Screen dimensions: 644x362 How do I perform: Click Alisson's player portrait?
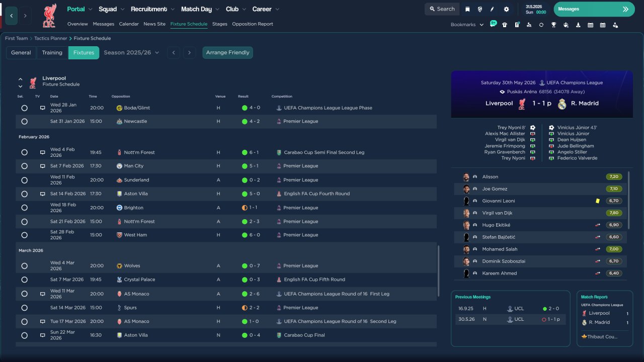pos(466,176)
